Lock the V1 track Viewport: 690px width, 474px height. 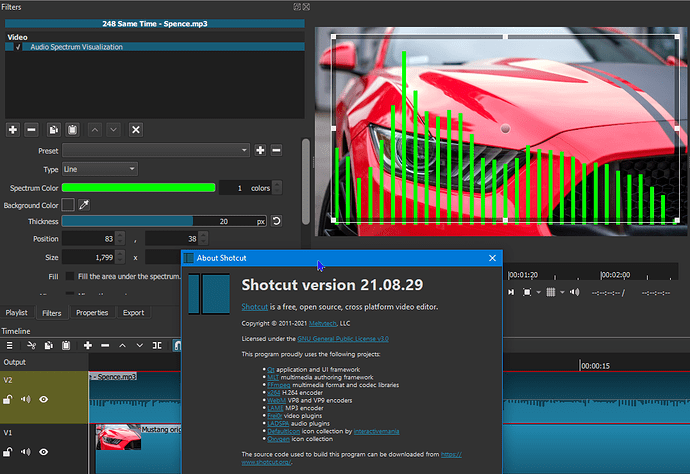7,452
